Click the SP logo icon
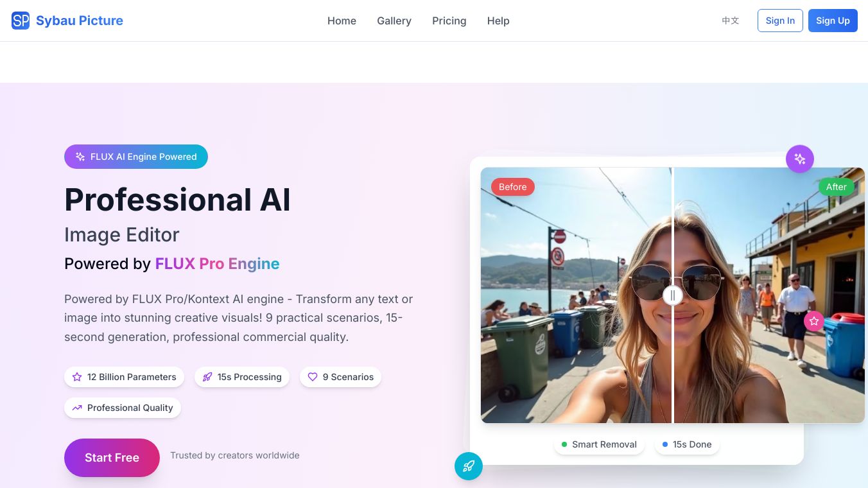 (21, 21)
